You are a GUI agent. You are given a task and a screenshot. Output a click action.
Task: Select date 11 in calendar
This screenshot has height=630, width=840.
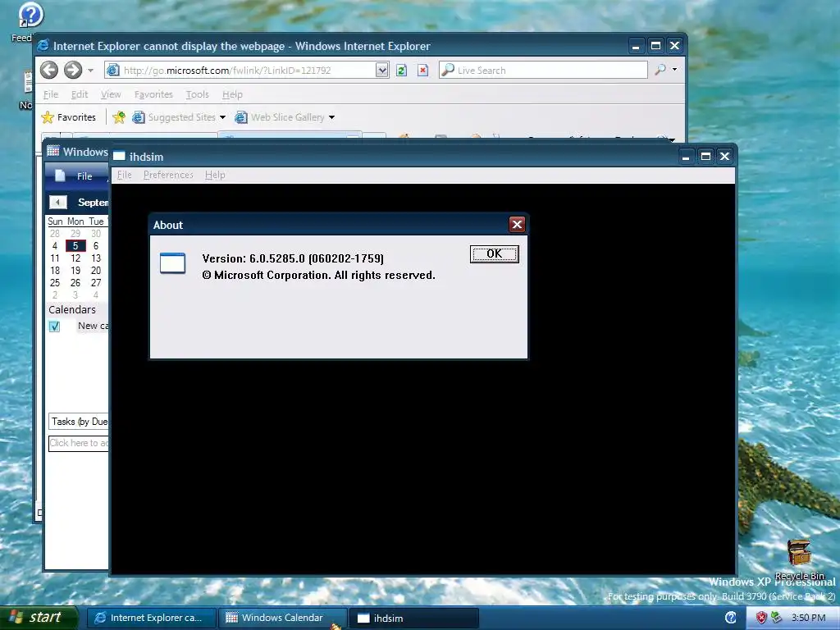(55, 258)
